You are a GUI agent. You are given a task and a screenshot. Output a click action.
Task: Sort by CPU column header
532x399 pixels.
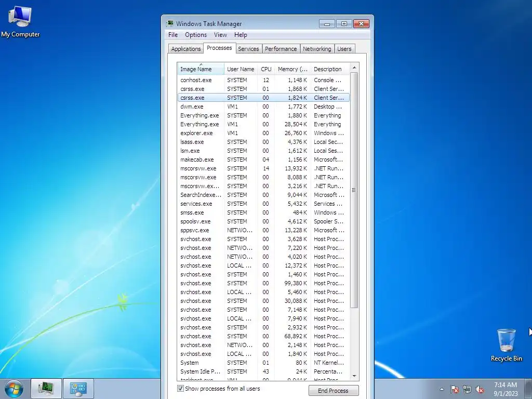(x=266, y=69)
